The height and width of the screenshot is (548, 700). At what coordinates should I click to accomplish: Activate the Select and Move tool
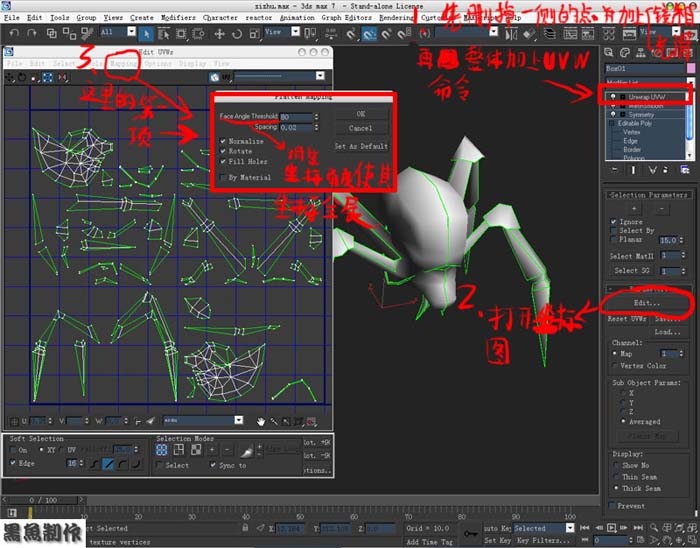click(x=219, y=33)
